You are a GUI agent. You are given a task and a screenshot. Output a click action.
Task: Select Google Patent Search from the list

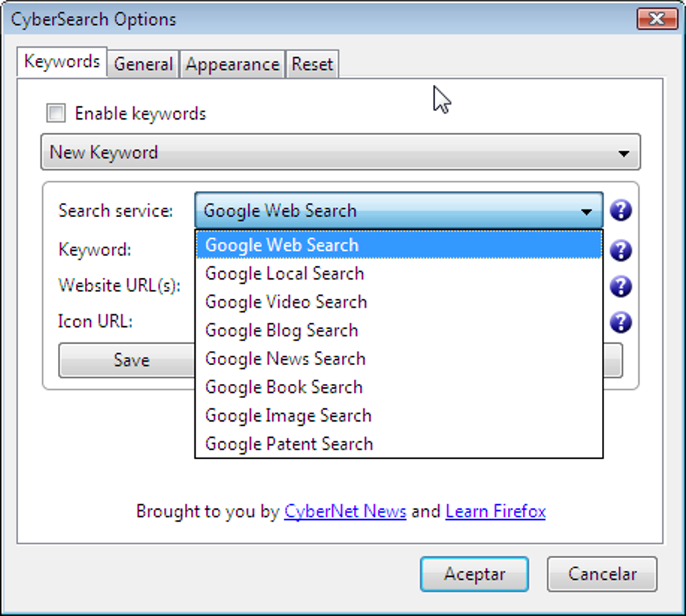pyautogui.click(x=289, y=443)
